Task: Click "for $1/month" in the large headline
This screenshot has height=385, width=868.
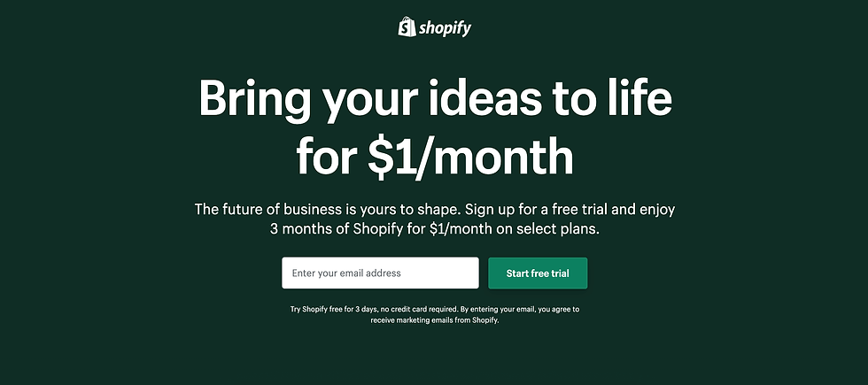Action: coord(434,156)
